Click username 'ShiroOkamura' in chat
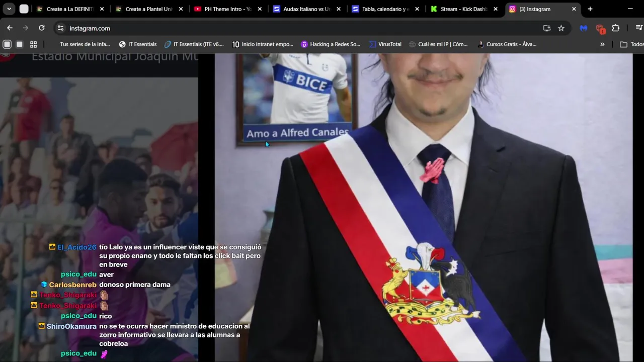 [x=71, y=326]
